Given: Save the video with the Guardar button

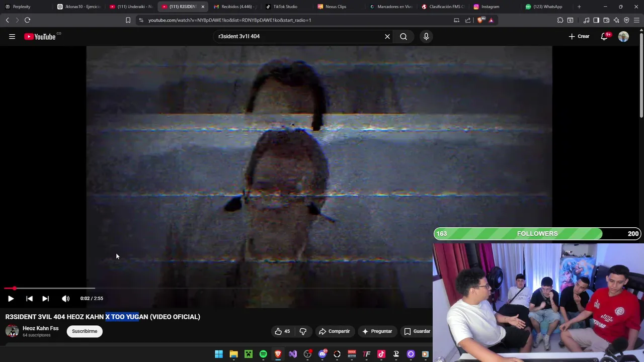Looking at the screenshot, I should 417,331.
